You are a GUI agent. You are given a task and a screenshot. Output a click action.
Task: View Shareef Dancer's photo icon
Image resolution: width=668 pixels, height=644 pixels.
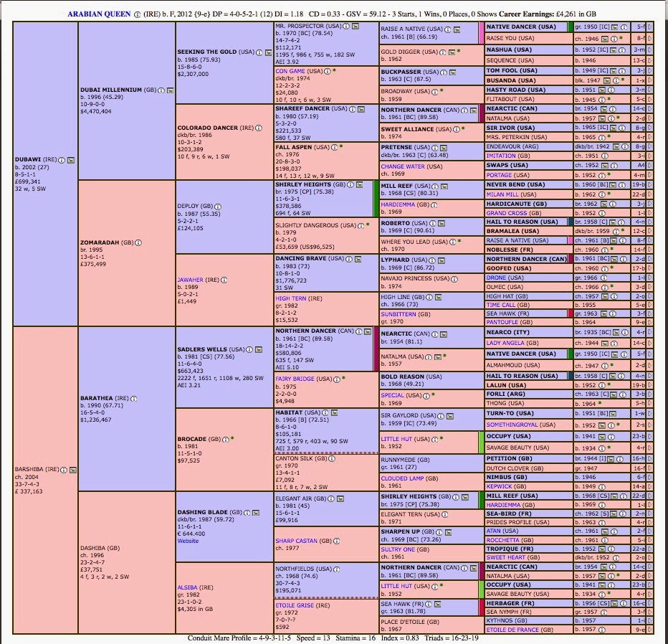[x=361, y=109]
